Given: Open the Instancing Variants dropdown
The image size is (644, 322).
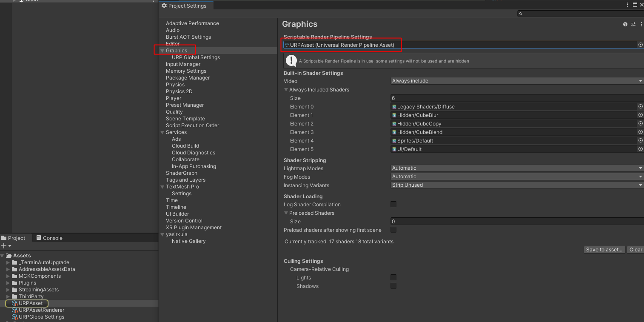Looking at the screenshot, I should [x=516, y=185].
